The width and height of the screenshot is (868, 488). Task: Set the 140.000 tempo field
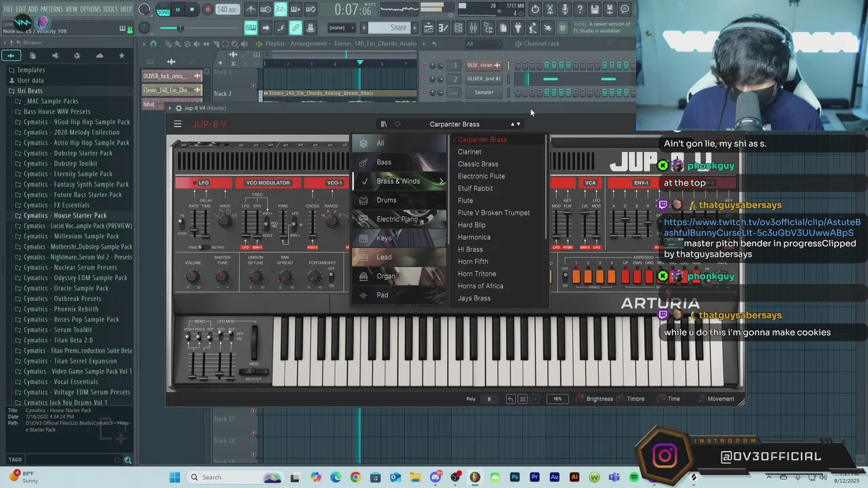click(x=228, y=9)
